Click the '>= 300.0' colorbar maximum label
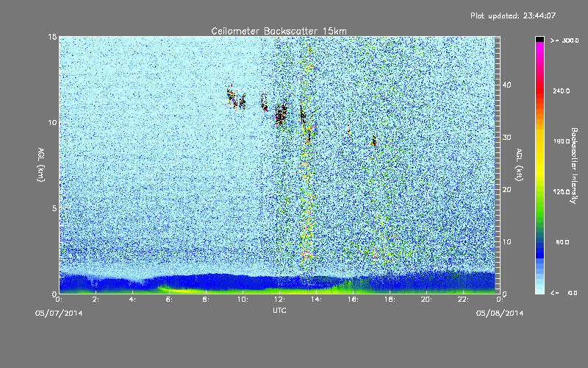The height and width of the screenshot is (368, 588). click(x=564, y=40)
